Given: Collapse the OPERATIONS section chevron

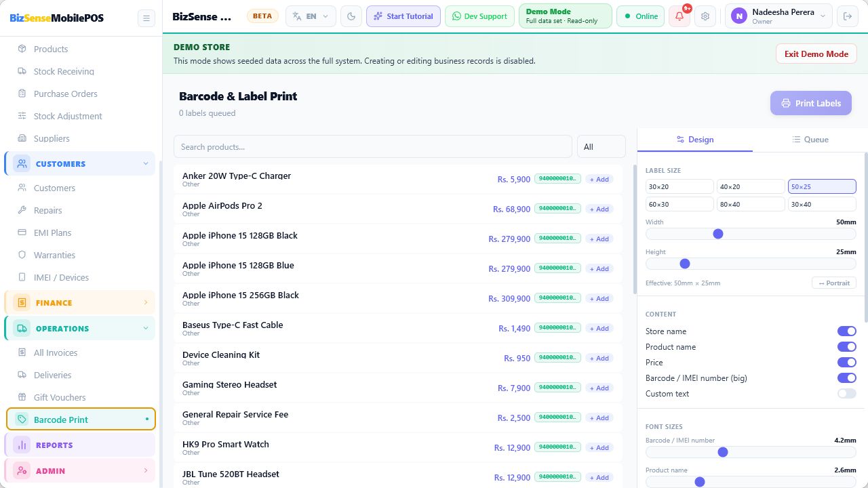Looking at the screenshot, I should [x=145, y=329].
